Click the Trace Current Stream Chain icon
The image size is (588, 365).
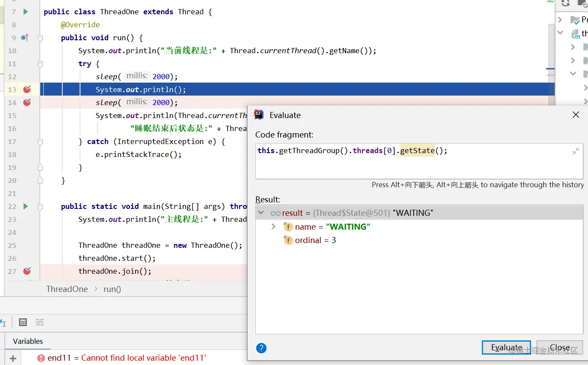tap(40, 322)
